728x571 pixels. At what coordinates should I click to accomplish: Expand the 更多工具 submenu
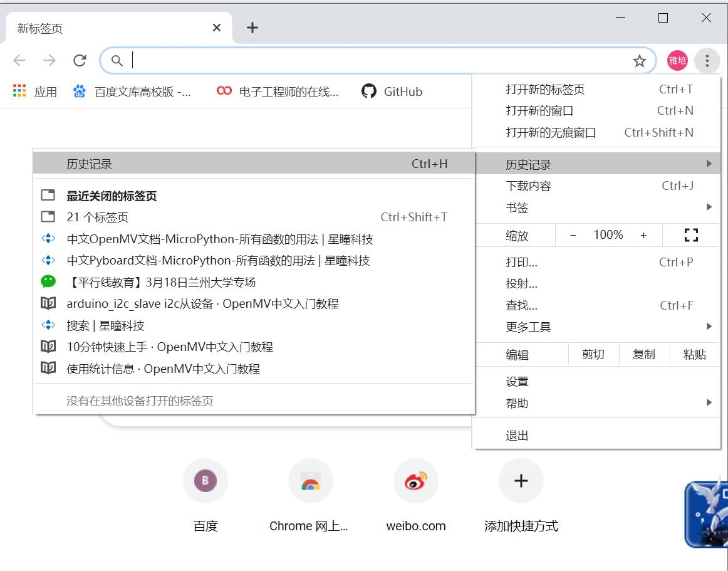click(530, 327)
